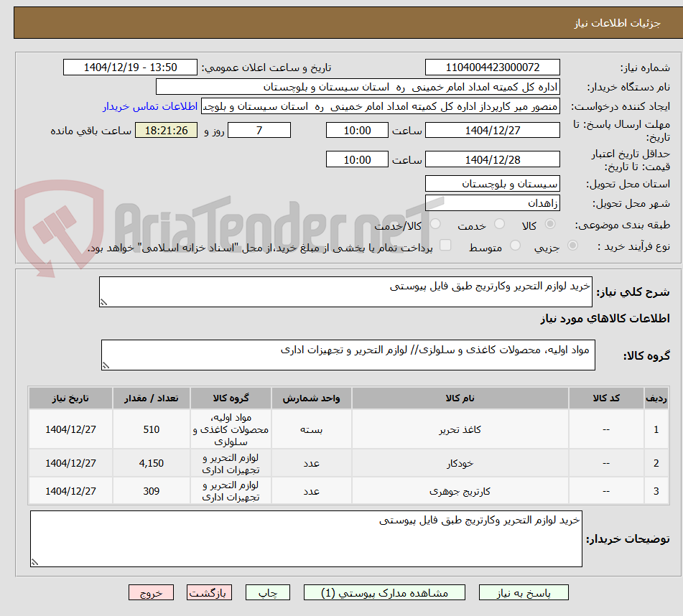This screenshot has width=683, height=616.
Task: Click the تاریخ نیاز column header
Action: pyautogui.click(x=70, y=398)
